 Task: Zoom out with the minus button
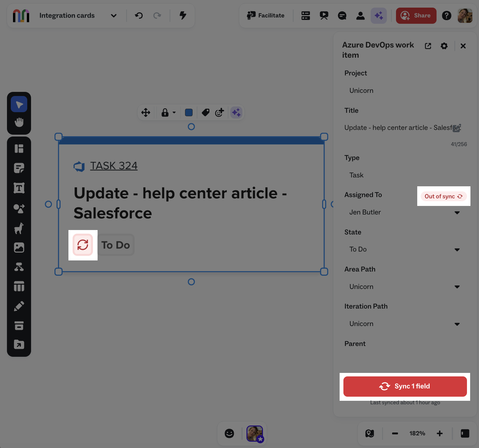point(395,433)
